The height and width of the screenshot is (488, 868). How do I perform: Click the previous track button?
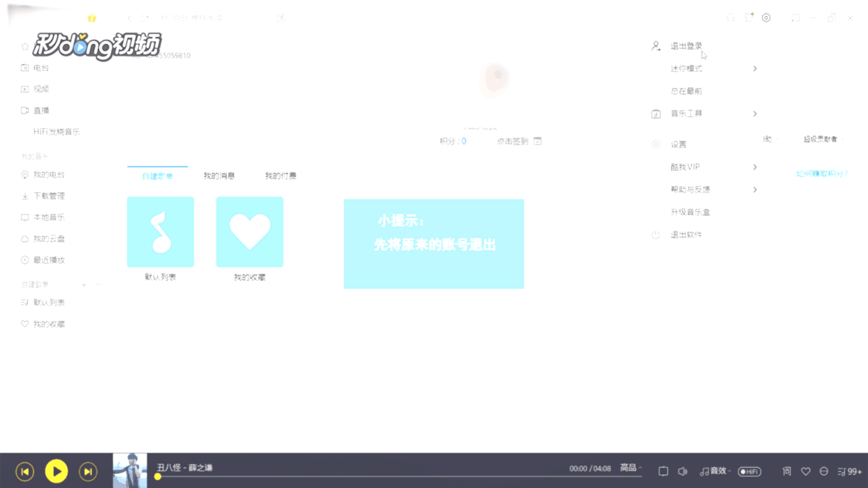[25, 472]
